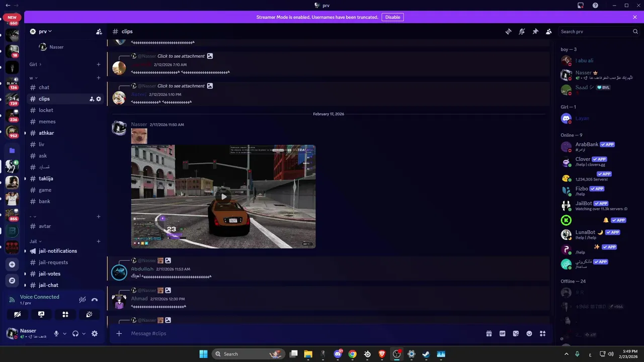Open the server folder icon in server list
This screenshot has height=362, width=644.
[x=12, y=150]
